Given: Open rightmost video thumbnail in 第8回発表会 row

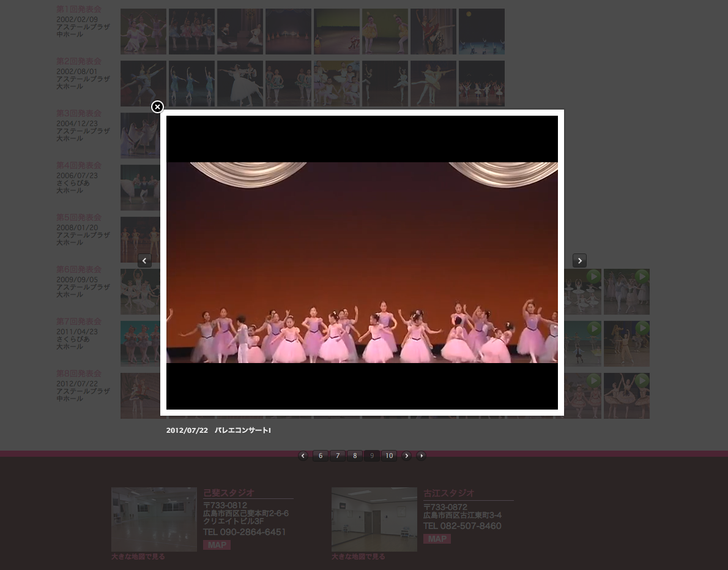Looking at the screenshot, I should [x=626, y=396].
